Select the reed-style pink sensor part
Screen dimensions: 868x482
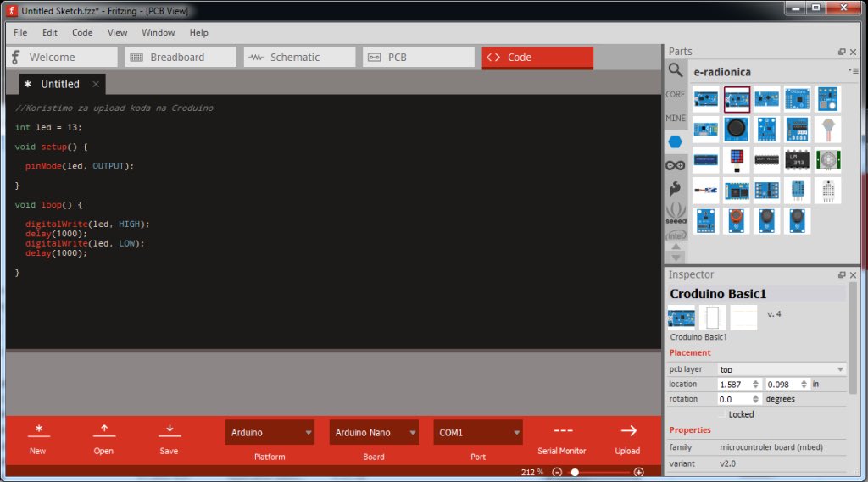tap(827, 130)
